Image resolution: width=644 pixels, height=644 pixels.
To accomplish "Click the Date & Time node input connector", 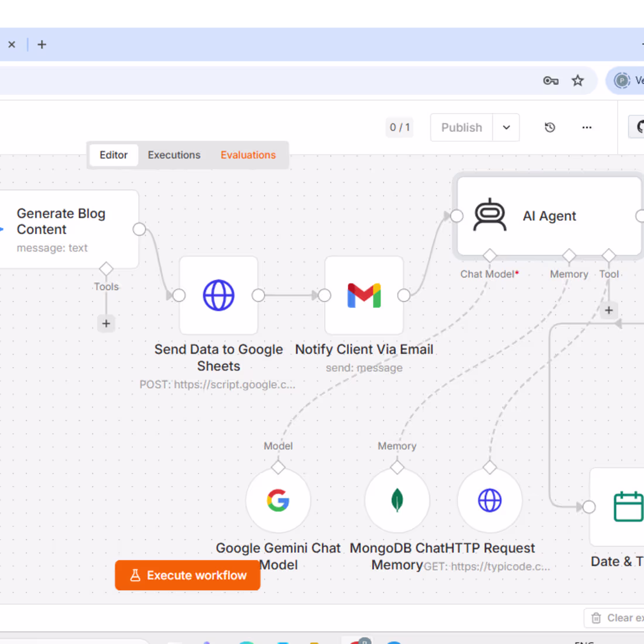I will (x=589, y=507).
